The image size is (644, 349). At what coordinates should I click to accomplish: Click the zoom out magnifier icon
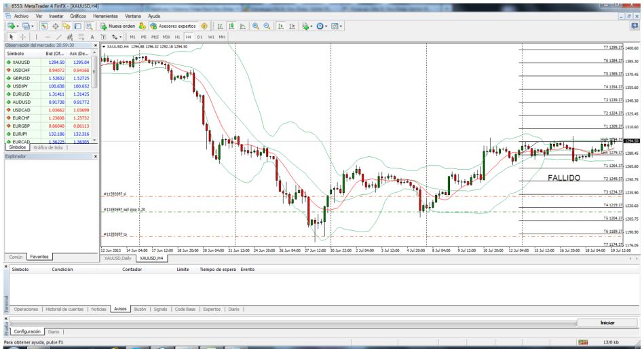(267, 26)
